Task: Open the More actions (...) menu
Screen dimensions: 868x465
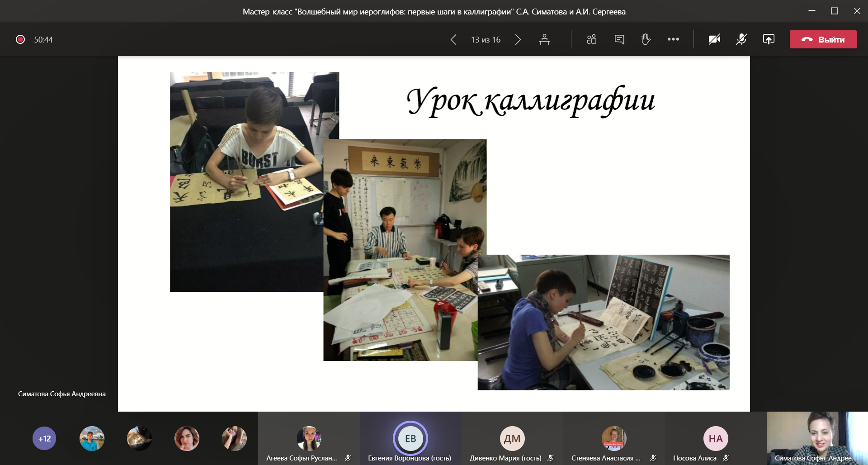Action: (x=673, y=39)
